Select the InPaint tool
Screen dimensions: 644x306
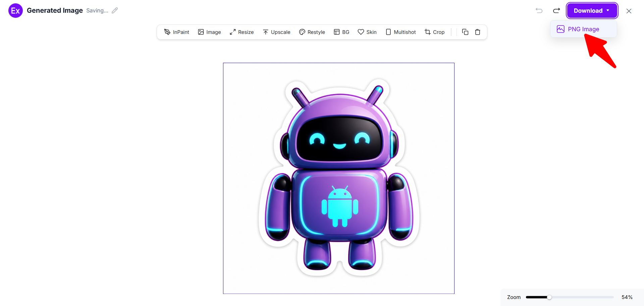pos(176,32)
